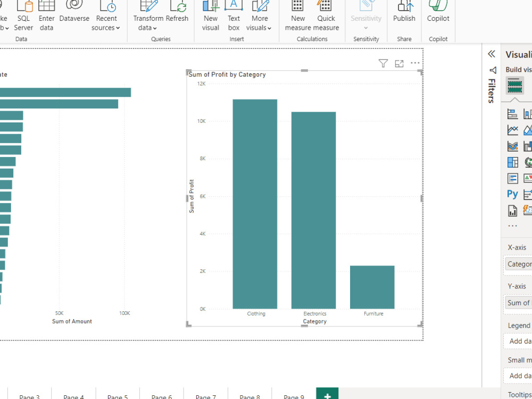
Task: Open SQL Server data source
Action: (x=23, y=16)
